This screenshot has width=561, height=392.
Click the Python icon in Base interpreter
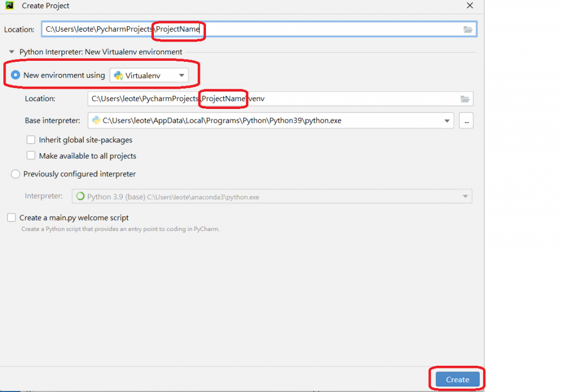coord(96,120)
